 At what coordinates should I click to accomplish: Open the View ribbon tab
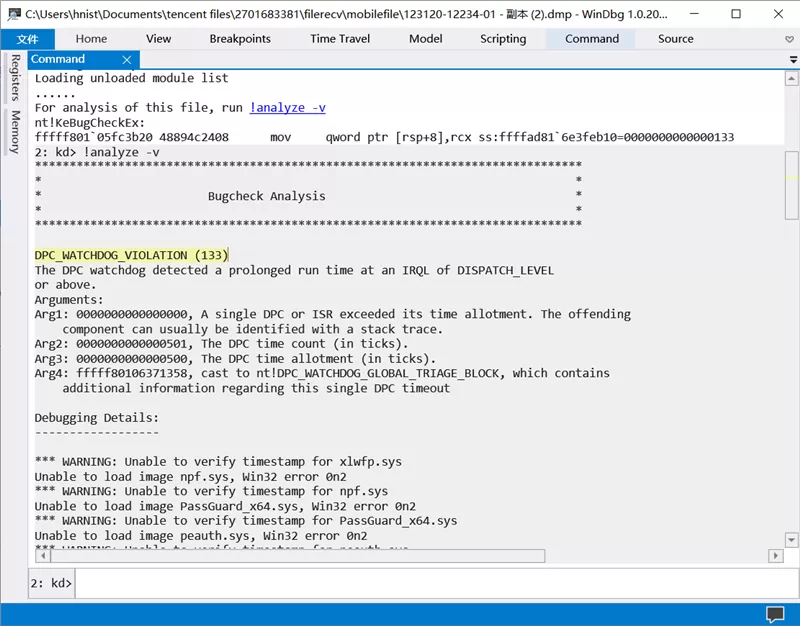point(158,39)
